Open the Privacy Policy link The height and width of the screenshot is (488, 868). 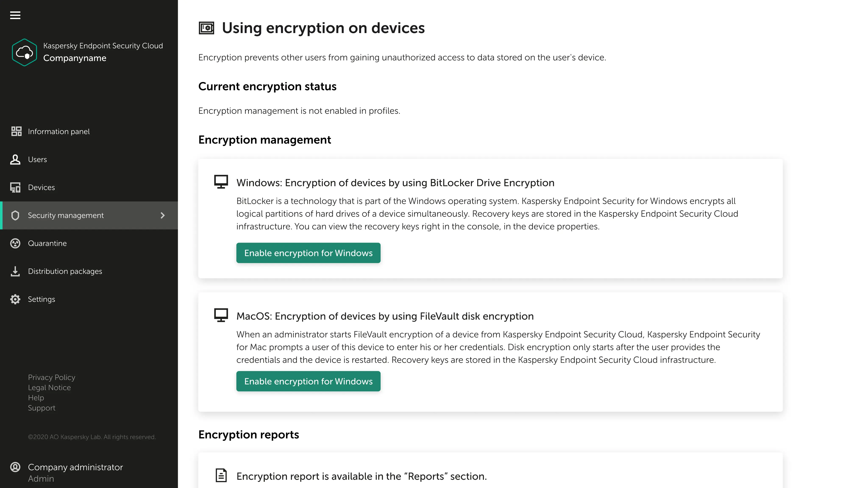tap(51, 377)
